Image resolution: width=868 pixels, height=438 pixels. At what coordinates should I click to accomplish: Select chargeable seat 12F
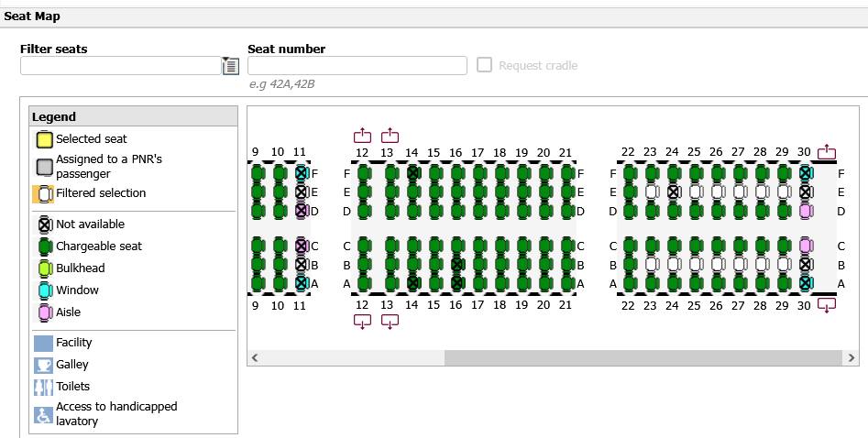pyautogui.click(x=364, y=173)
